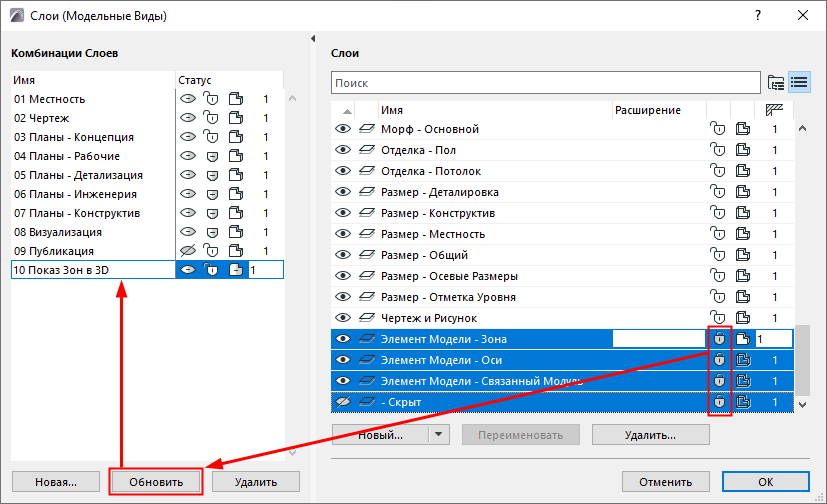Click layers list scroll up arrow
This screenshot has width=827, height=504.
(x=802, y=129)
